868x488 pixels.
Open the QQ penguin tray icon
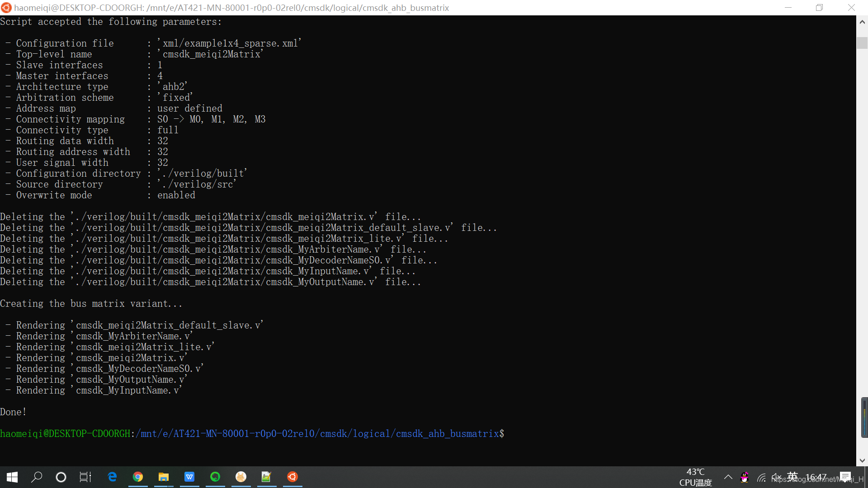[745, 477]
